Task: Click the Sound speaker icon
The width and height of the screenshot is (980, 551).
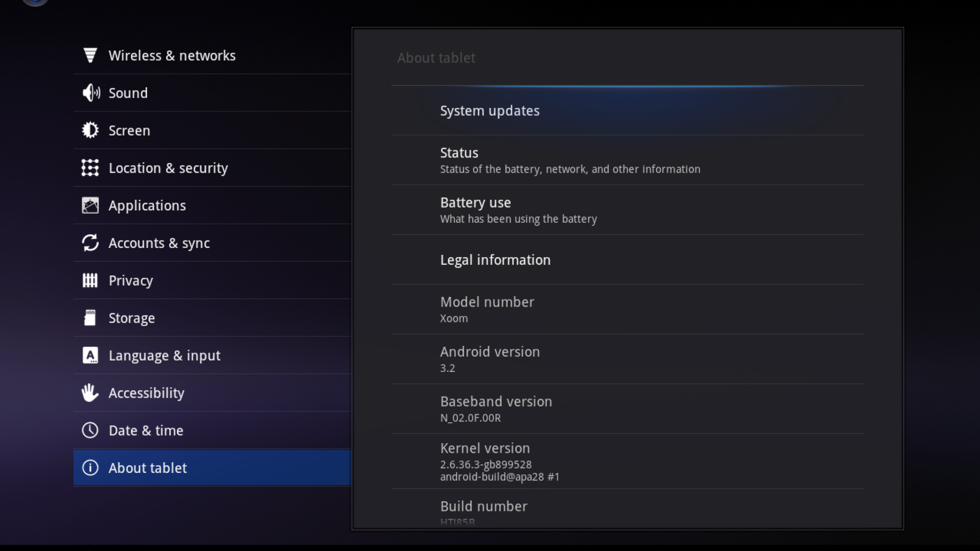Action: tap(91, 93)
